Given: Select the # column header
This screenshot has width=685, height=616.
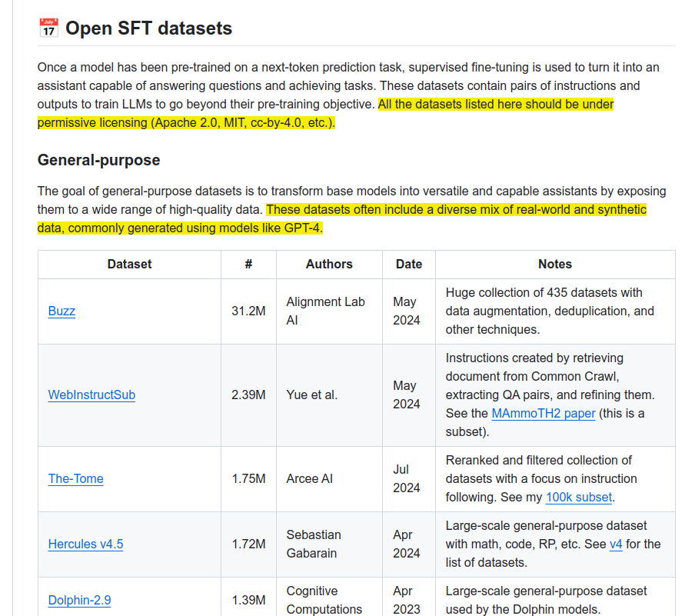Looking at the screenshot, I should pos(248,264).
